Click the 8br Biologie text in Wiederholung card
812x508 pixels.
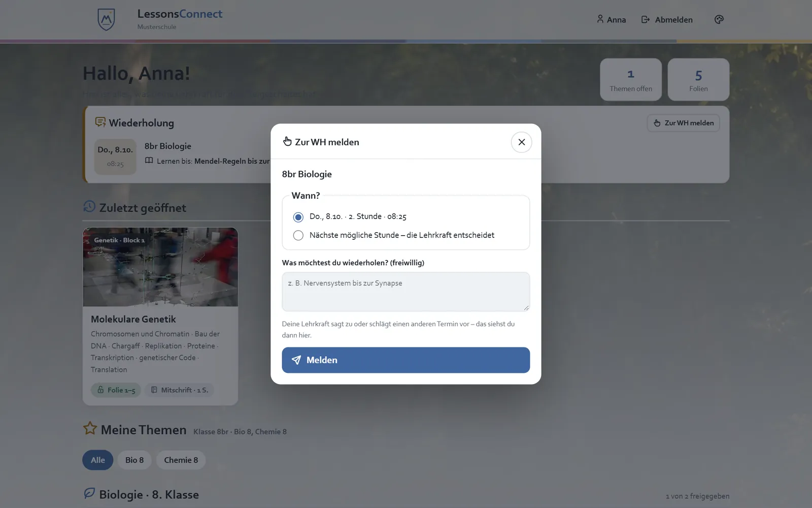(168, 146)
